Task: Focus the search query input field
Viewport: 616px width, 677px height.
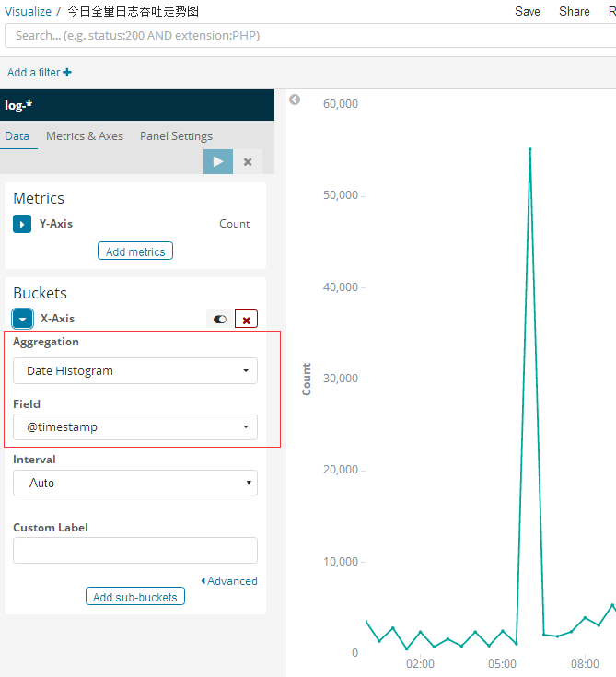Action: click(x=310, y=36)
